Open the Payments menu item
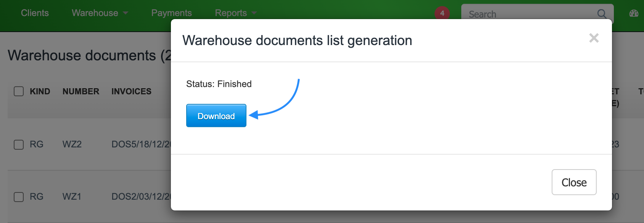The width and height of the screenshot is (644, 223). [x=171, y=13]
